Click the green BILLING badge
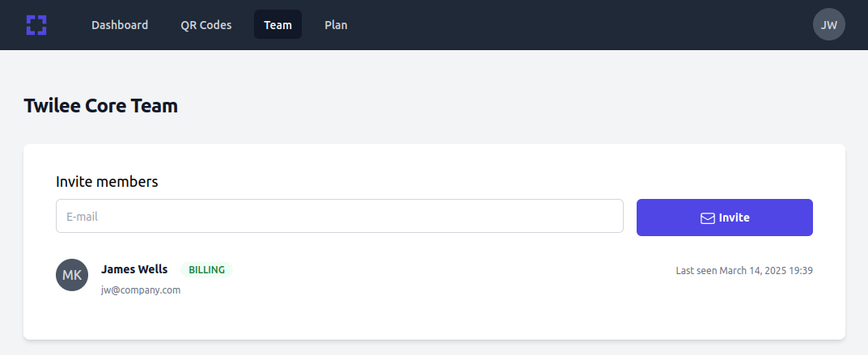The image size is (868, 355). [x=206, y=270]
